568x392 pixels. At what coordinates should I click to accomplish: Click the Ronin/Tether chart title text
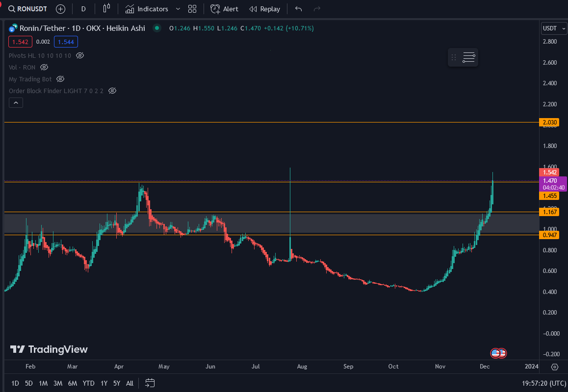point(82,28)
